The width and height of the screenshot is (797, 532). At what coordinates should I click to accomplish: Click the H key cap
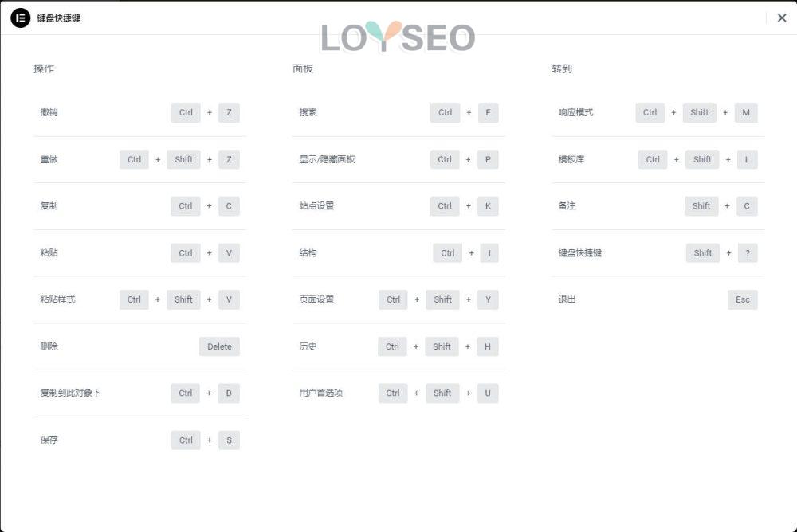[x=488, y=346]
